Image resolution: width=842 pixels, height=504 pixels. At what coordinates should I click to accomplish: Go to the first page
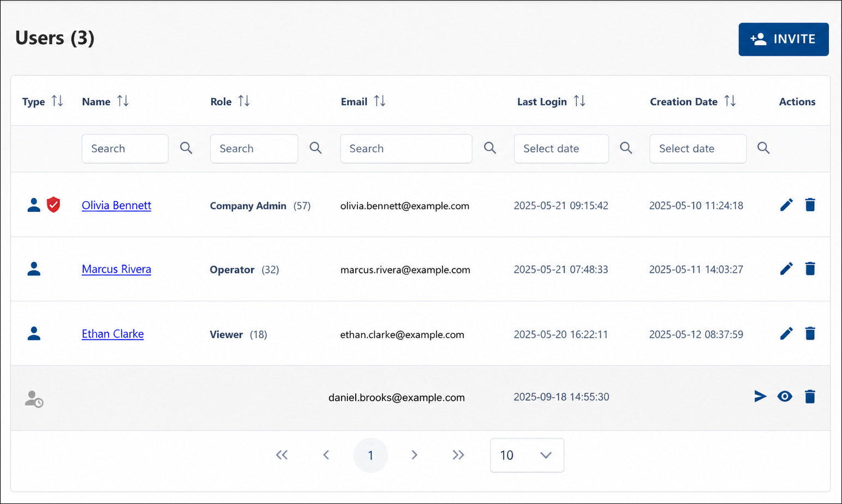pyautogui.click(x=282, y=455)
